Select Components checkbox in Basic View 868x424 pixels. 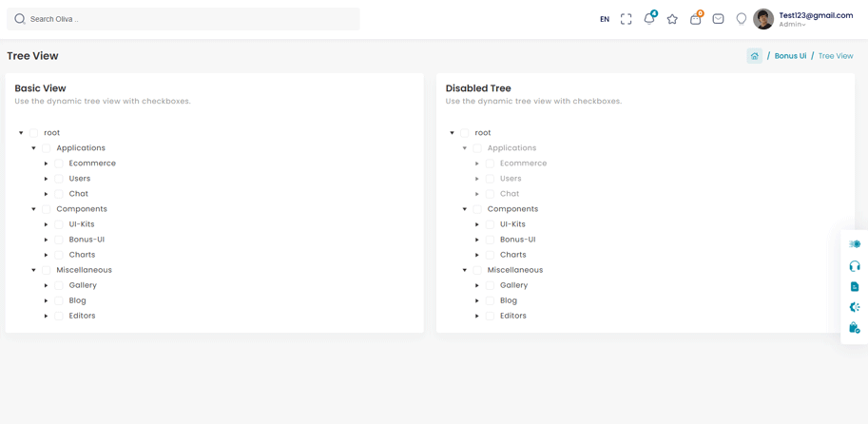click(x=46, y=209)
